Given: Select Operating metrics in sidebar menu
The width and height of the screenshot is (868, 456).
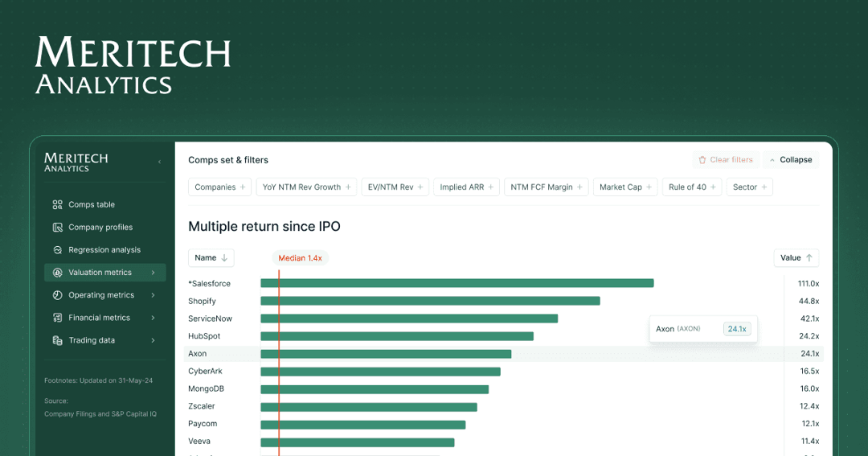Looking at the screenshot, I should pos(105,295).
